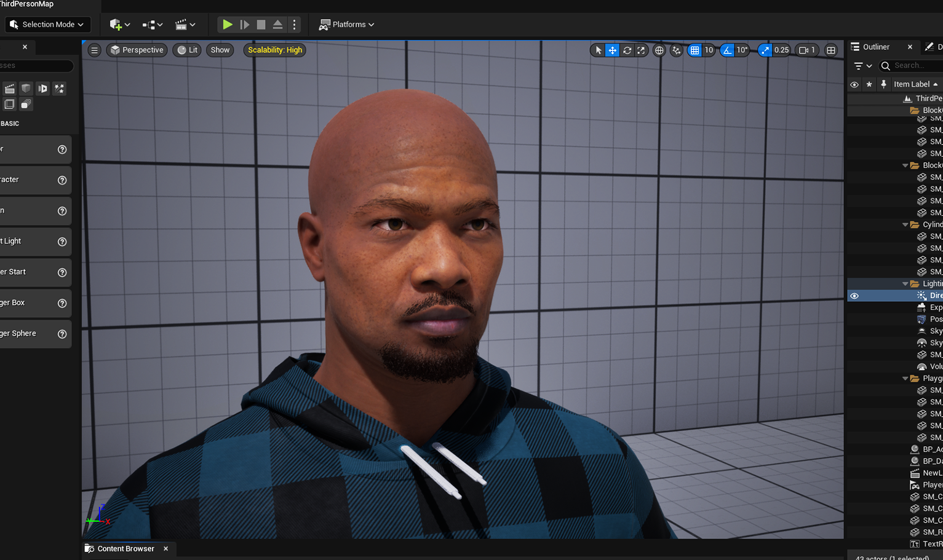Image resolution: width=943 pixels, height=560 pixels.
Task: Click the maximize viewport grid icon
Action: coord(830,50)
